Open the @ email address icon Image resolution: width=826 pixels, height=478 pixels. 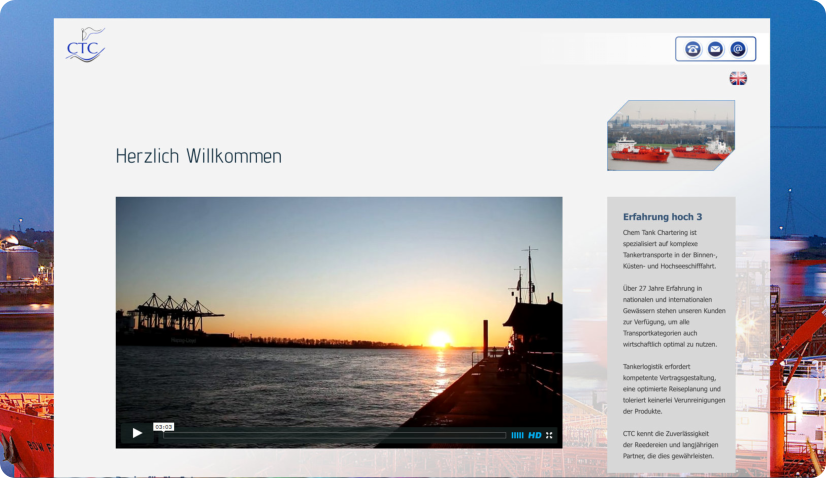(x=738, y=49)
